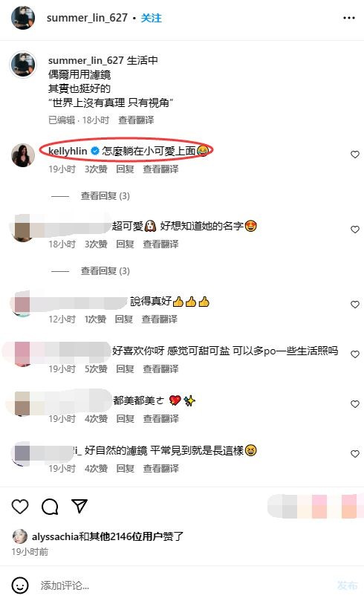Reply to kellyhlin's comment

(x=125, y=169)
